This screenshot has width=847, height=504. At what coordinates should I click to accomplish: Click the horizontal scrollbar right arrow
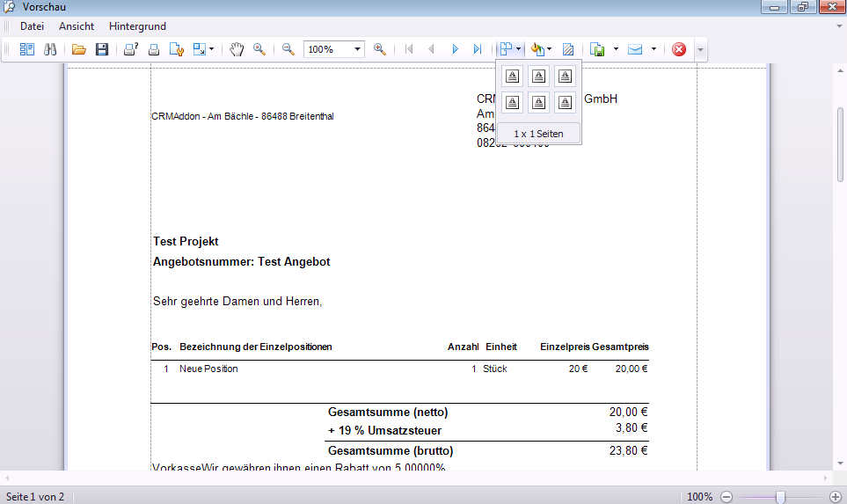pos(825,478)
